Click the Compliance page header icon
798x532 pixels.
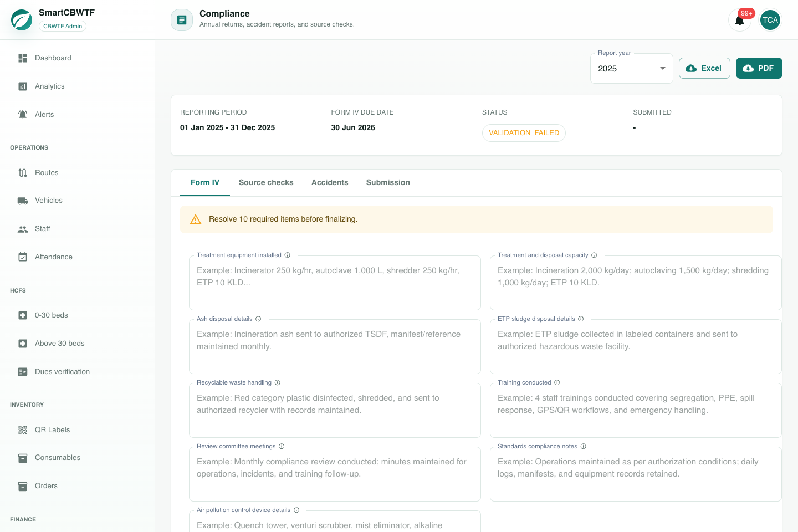pos(182,20)
